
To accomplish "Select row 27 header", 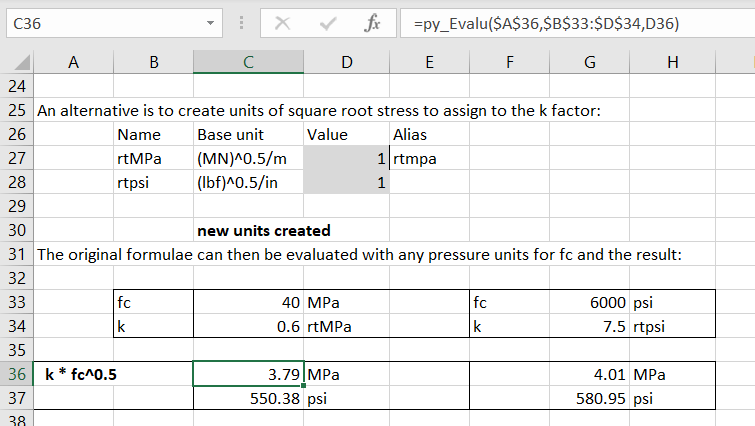I will 15,158.
